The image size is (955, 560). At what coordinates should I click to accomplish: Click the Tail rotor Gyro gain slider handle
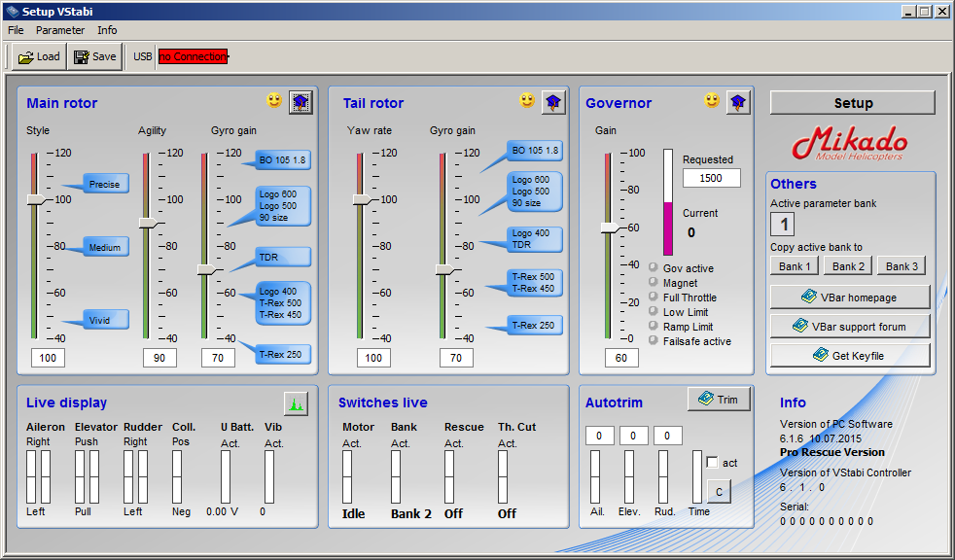coord(445,269)
